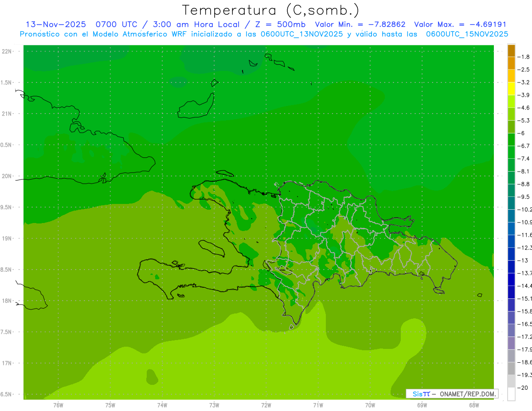Image resolution: width=532 pixels, height=411 pixels.
Task: Click the longitude label "72W"
Action: (266, 405)
